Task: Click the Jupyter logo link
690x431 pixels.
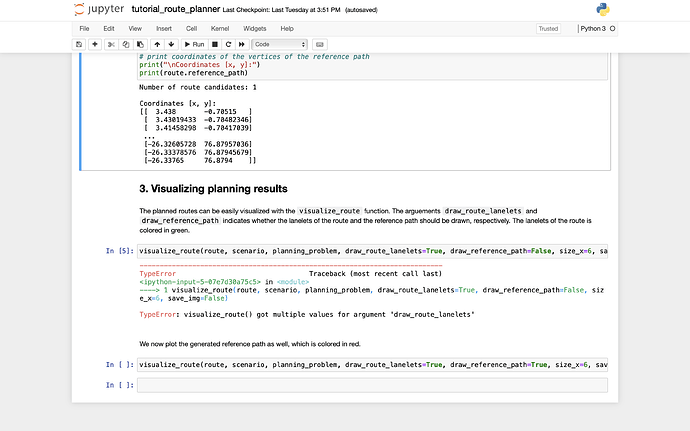Action: 97,9
